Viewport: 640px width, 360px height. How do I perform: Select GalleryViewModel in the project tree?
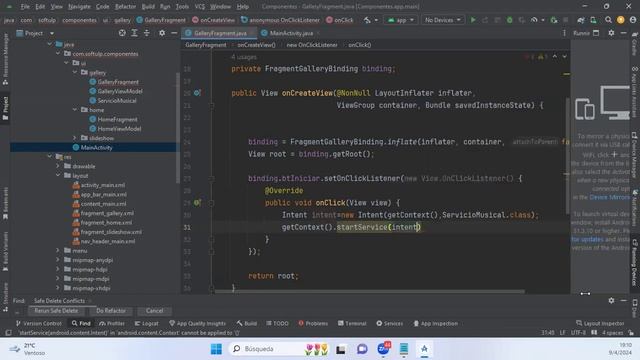pyautogui.click(x=120, y=91)
